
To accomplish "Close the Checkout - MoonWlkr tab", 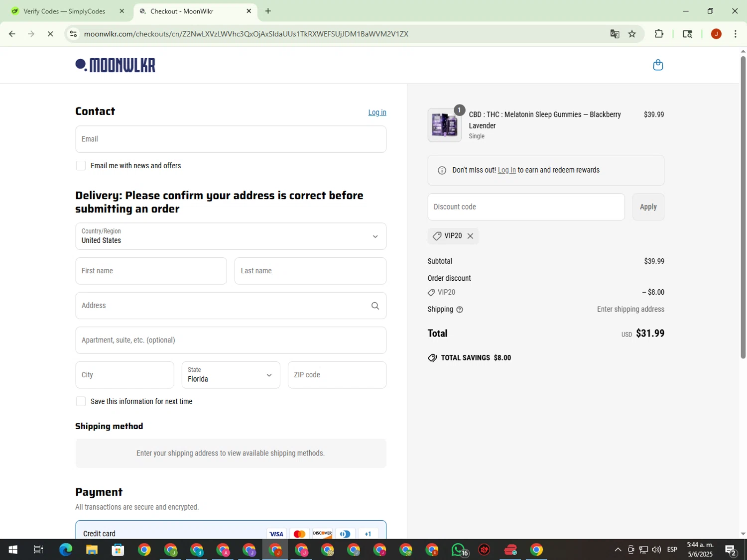I will coord(249,11).
